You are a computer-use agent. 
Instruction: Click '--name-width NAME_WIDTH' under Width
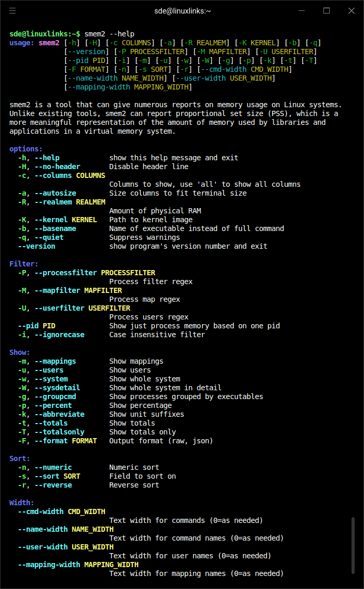click(66, 529)
